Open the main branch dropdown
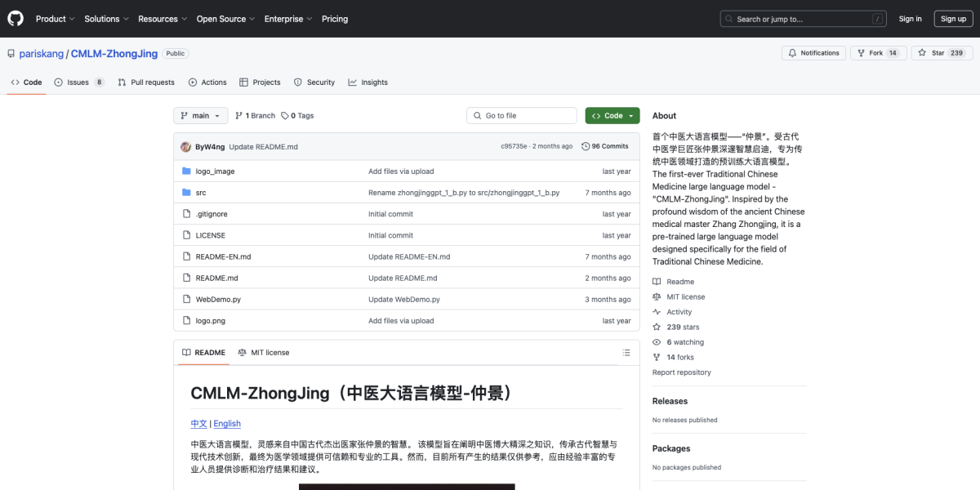This screenshot has width=980, height=490. point(200,115)
